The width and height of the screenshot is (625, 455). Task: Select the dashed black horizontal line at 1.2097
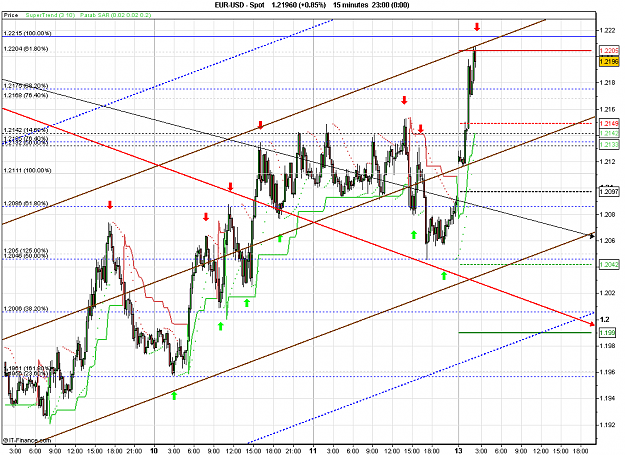point(525,192)
